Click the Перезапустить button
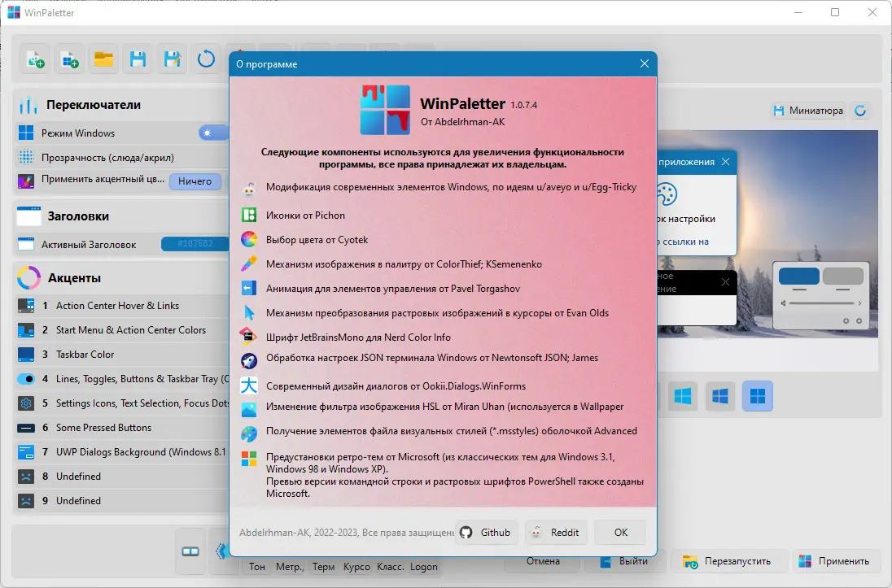 (728, 561)
